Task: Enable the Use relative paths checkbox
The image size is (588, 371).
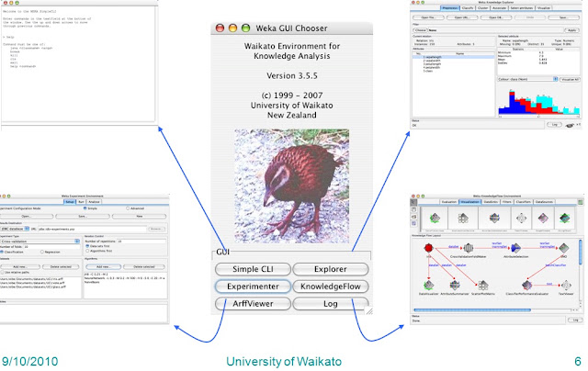Action: point(2,272)
